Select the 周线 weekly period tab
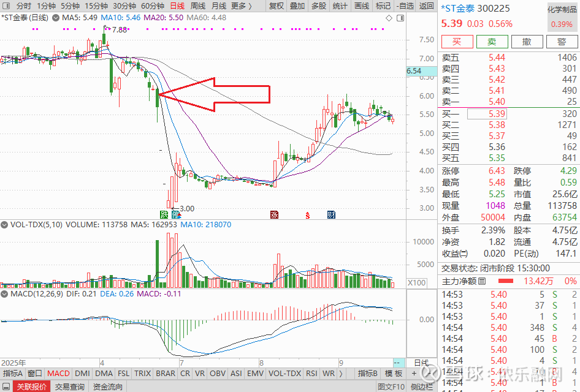The width and height of the screenshot is (580, 392). pyautogui.click(x=198, y=6)
